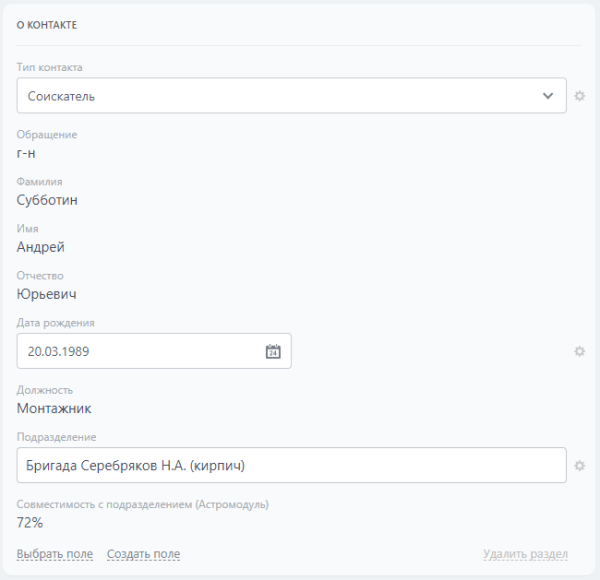600x580 pixels.
Task: Click the Выбрать поле link
Action: [x=55, y=554]
